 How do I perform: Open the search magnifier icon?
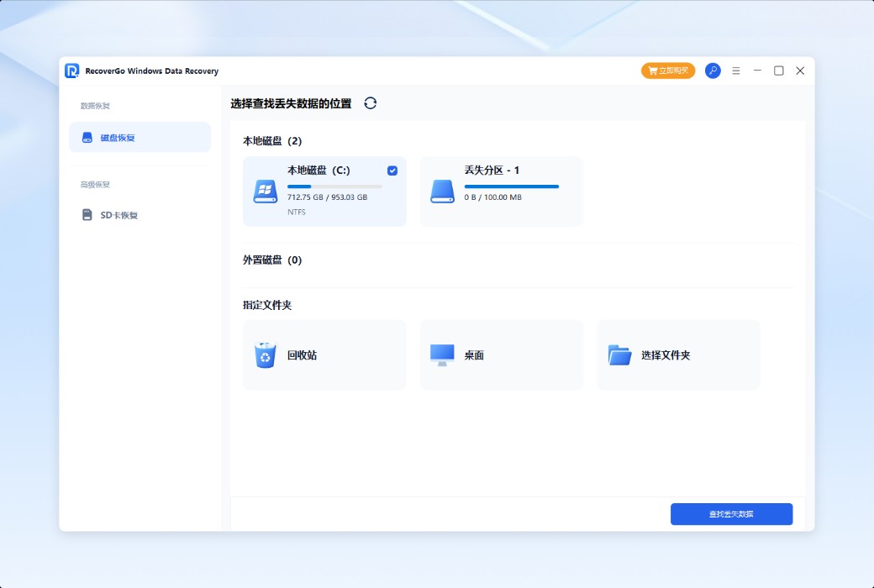pyautogui.click(x=713, y=71)
